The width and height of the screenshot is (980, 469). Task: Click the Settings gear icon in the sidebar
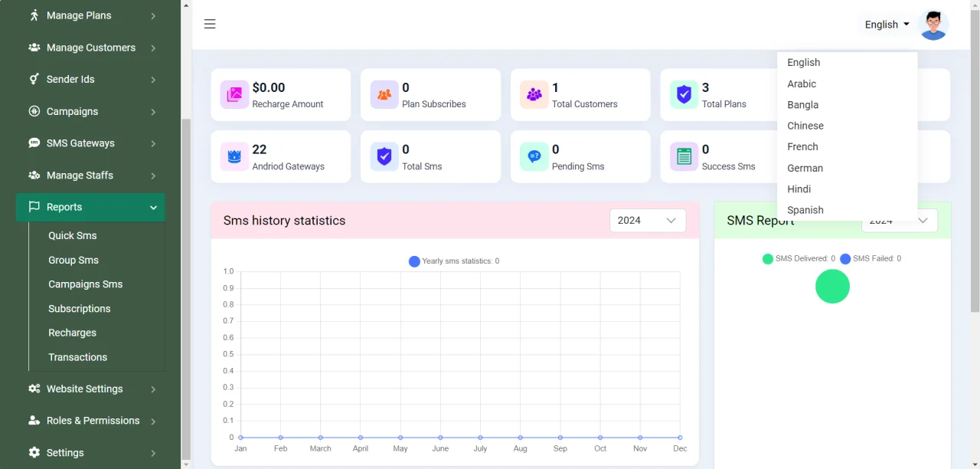(34, 453)
